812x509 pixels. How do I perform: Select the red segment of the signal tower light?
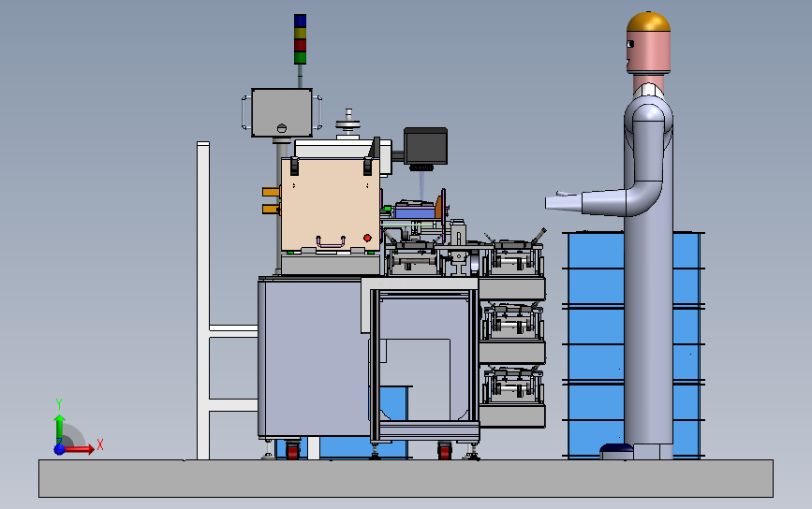(300, 46)
